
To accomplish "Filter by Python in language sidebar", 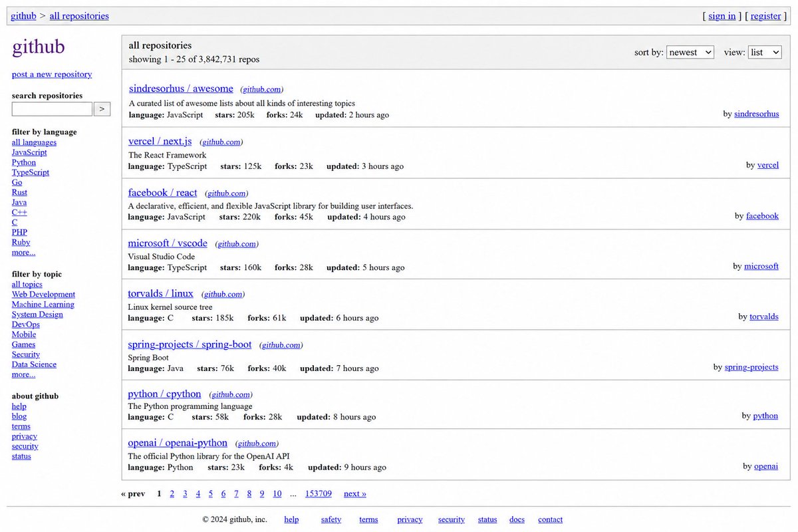I will pos(24,162).
